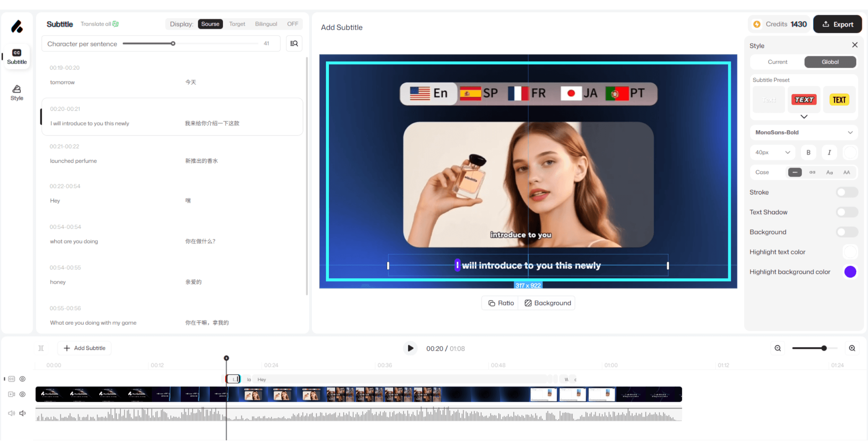Viewport: 868px width, 447px height.
Task: Toggle subtitle track visibility eye icon
Action: (x=23, y=379)
